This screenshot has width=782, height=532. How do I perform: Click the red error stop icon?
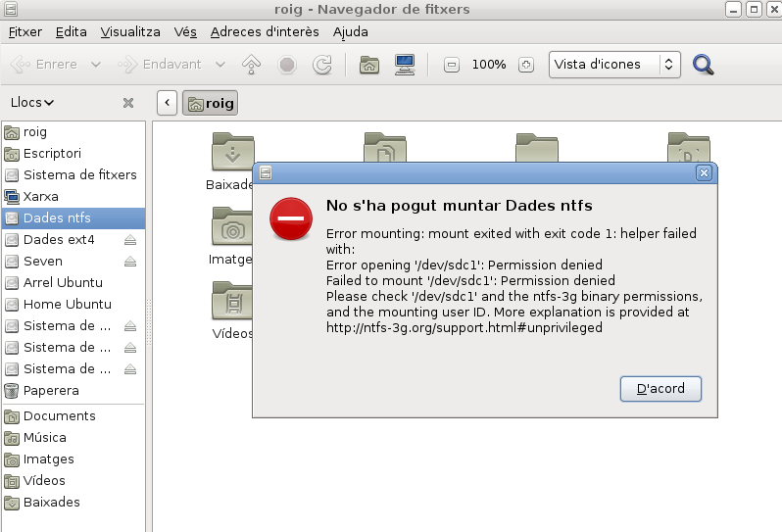coord(291,218)
